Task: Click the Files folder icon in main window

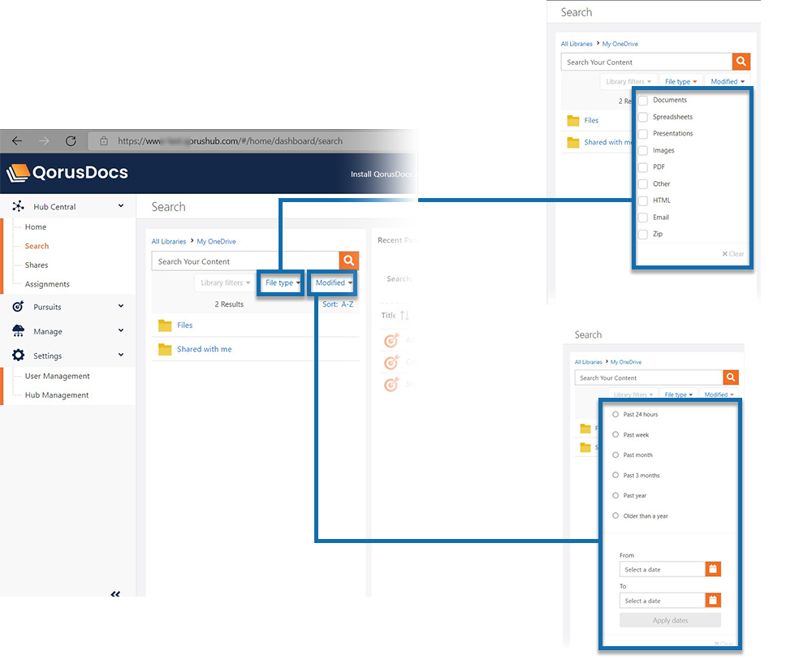Action: [165, 326]
